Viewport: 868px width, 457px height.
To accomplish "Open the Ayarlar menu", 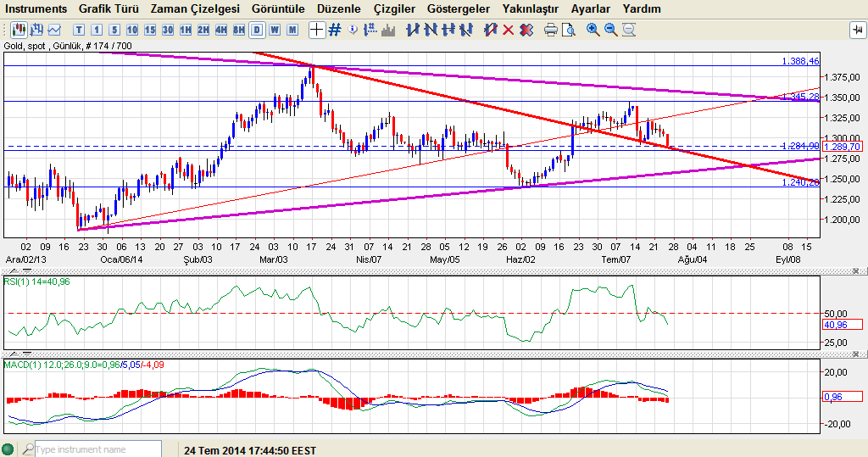I will tap(591, 8).
